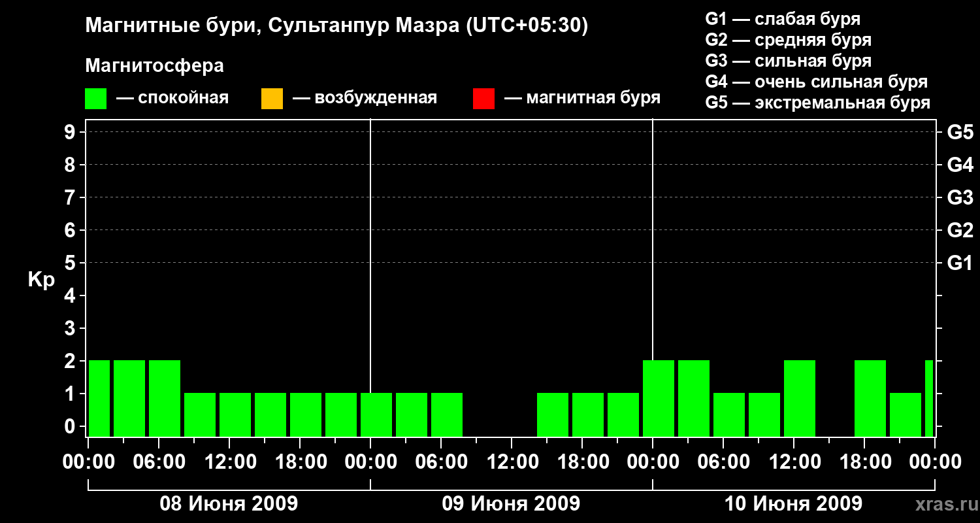Click the "— возбужденная" legend label
Image resolution: width=980 pixels, height=523 pixels.
pos(365,99)
